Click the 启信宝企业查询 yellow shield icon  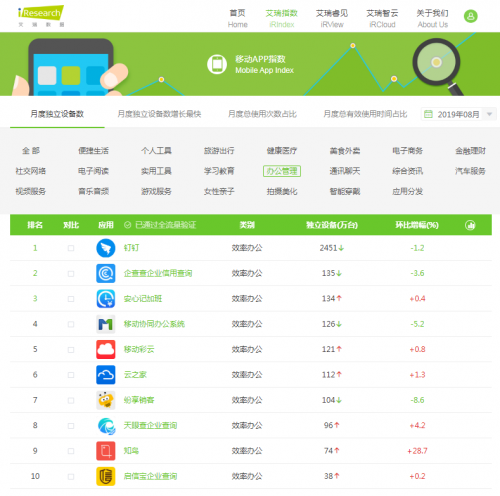(x=106, y=476)
